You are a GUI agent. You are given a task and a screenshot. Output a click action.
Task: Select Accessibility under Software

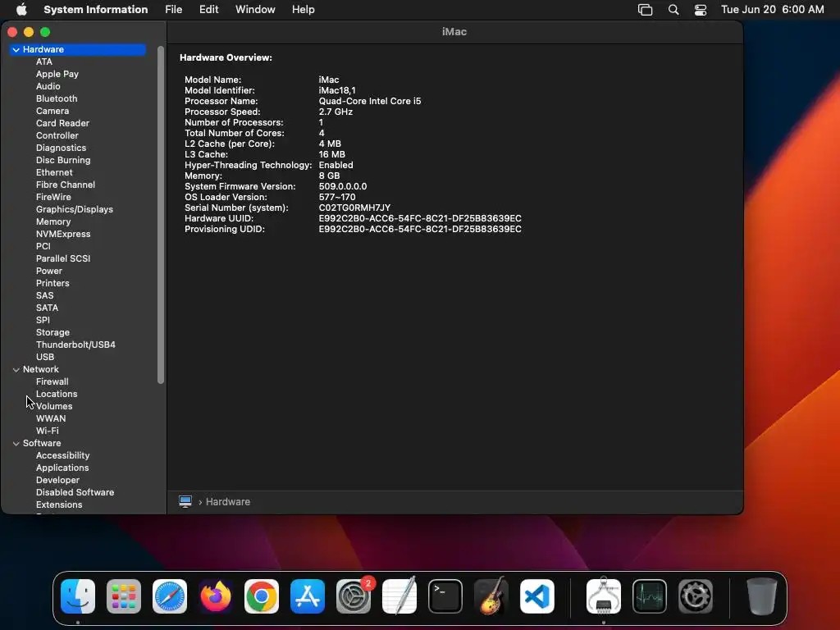[x=62, y=456]
